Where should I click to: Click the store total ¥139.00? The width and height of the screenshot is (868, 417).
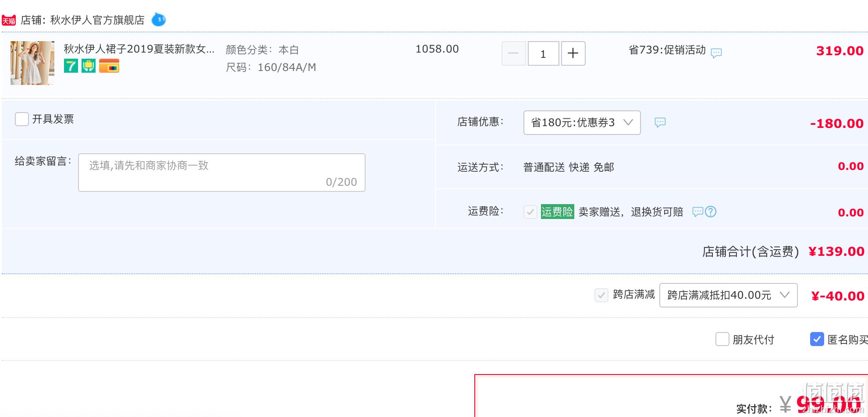pyautogui.click(x=836, y=251)
